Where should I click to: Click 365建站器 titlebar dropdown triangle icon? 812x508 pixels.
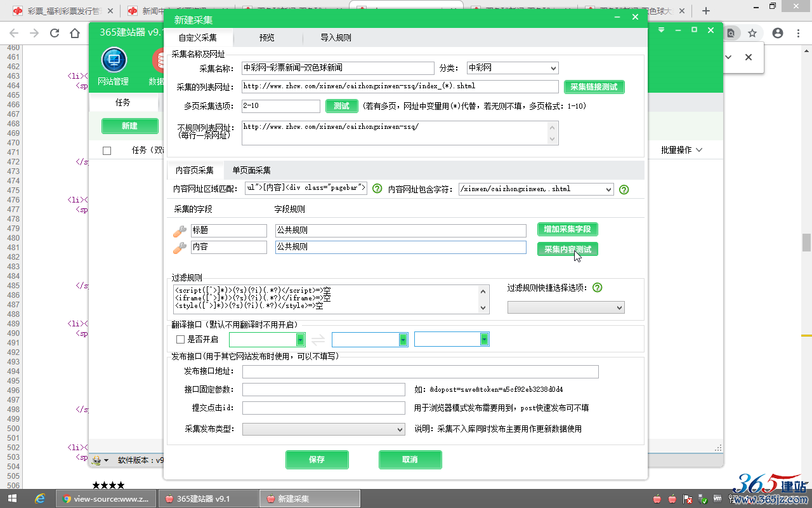(662, 30)
